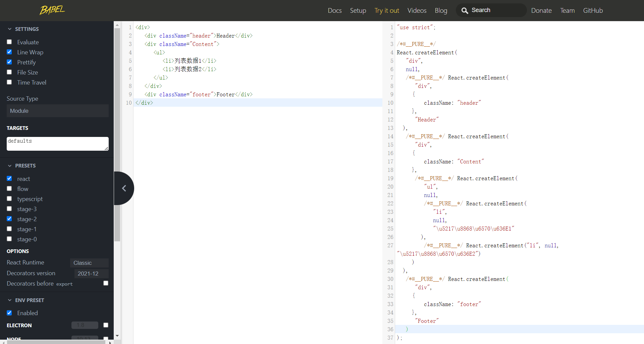
Task: Click the sidebar vertical scrollbar thumb
Action: pyautogui.click(x=117, y=135)
